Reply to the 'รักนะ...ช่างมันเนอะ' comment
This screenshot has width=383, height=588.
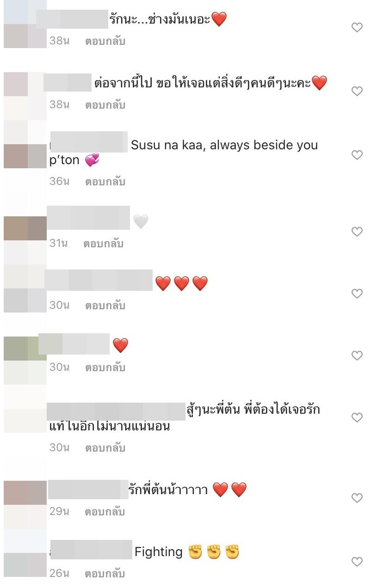coord(105,41)
